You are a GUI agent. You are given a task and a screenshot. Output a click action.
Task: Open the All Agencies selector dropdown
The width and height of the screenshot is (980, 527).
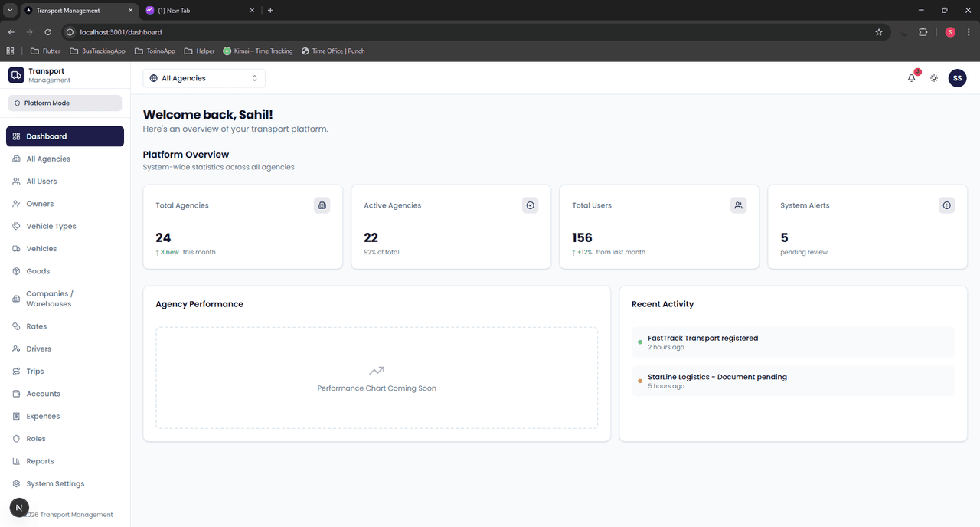pos(204,78)
